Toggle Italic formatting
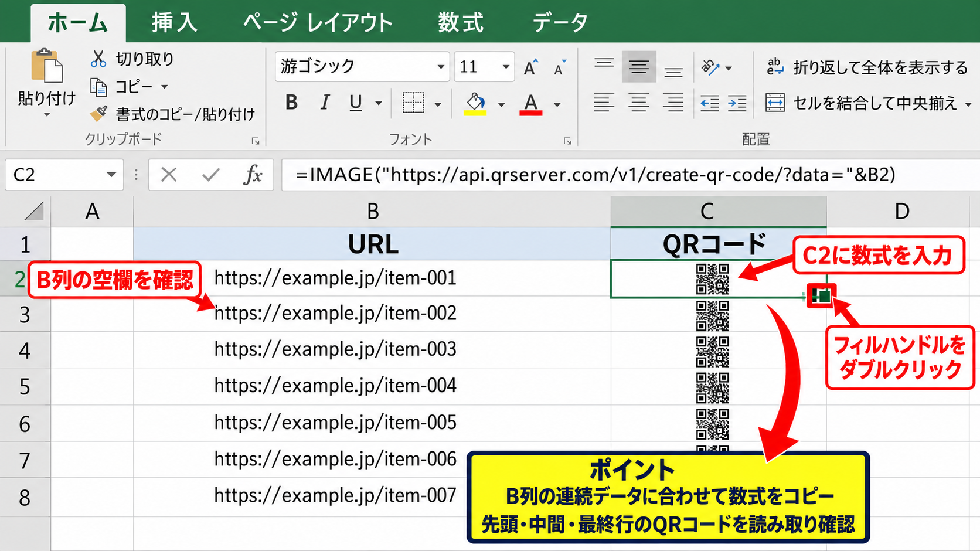The width and height of the screenshot is (980, 551). [x=325, y=103]
